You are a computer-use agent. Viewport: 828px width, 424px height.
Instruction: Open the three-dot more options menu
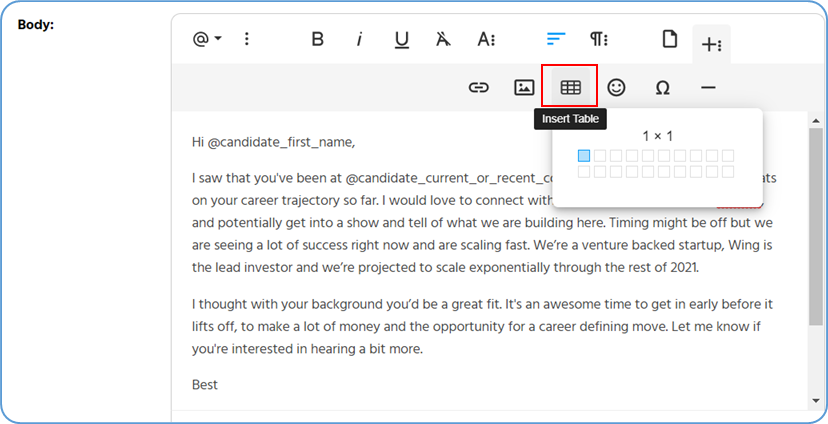(x=247, y=40)
